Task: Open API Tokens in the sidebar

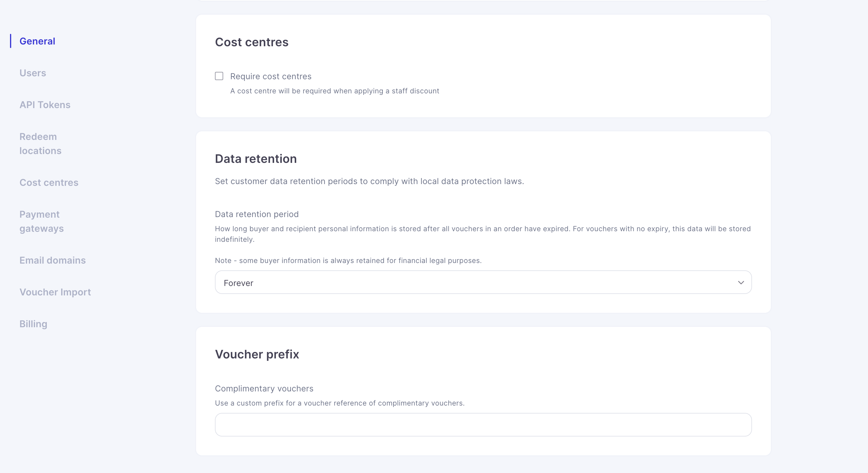Action: 45,105
